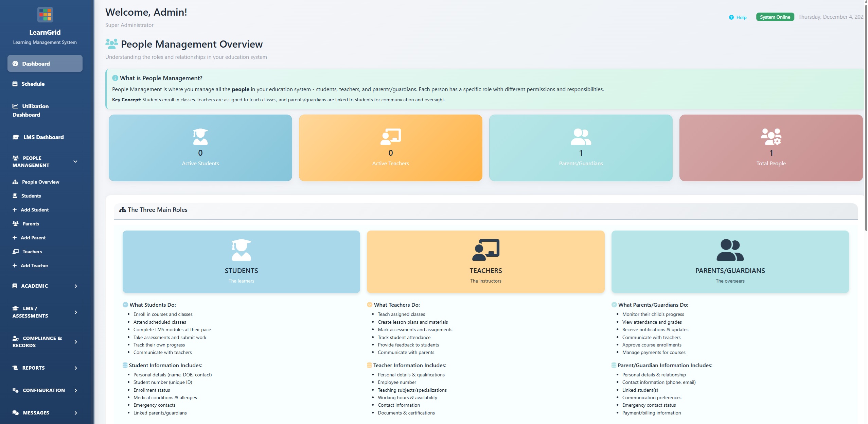Click the Help question mark icon

click(731, 17)
